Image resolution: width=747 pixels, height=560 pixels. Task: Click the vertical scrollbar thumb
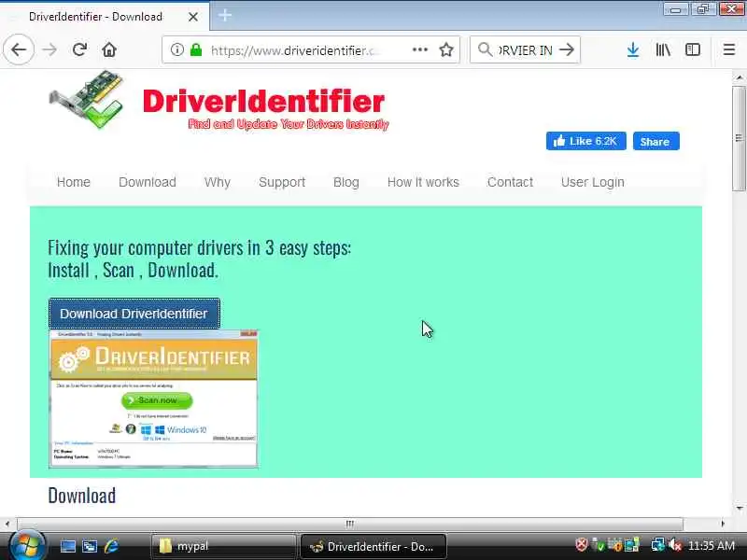point(739,138)
